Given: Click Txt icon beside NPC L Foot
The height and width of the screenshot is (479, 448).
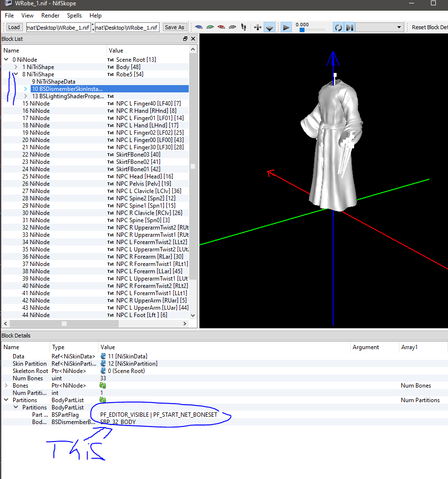Looking at the screenshot, I should tap(110, 315).
